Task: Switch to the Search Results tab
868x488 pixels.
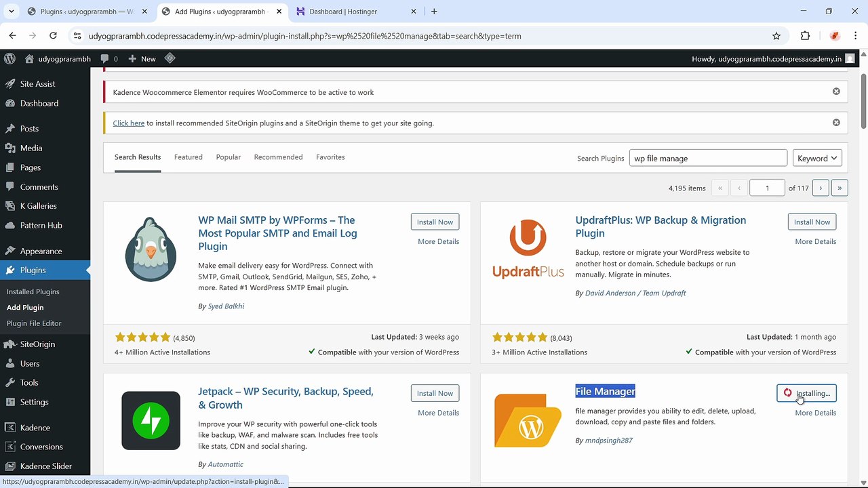Action: (138, 157)
